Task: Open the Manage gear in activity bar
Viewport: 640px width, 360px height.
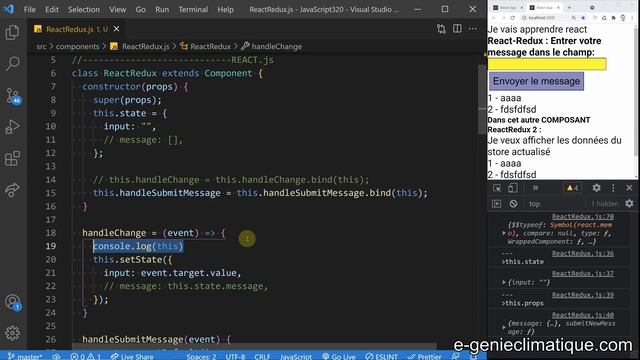Action: 12,333
